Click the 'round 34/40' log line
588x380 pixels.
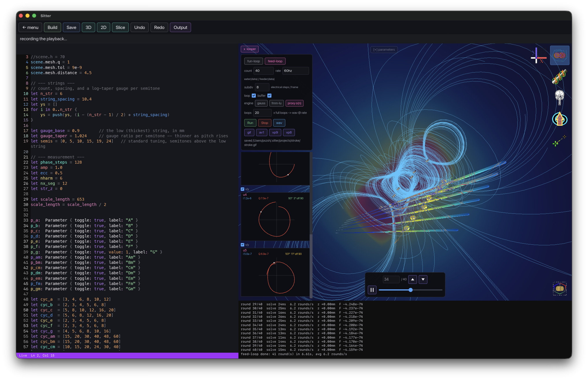point(302,325)
